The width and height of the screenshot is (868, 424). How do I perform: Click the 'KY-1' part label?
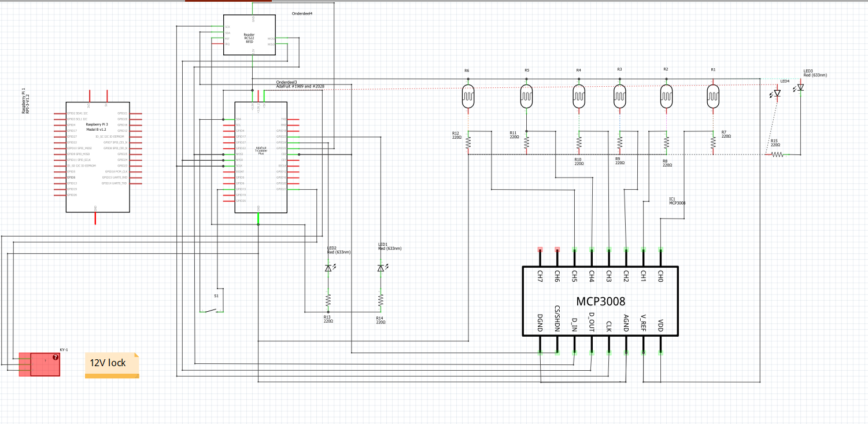pos(64,350)
